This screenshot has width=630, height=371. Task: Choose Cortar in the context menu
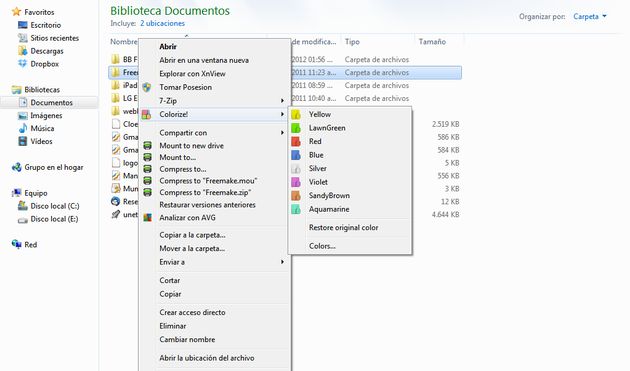(x=170, y=281)
